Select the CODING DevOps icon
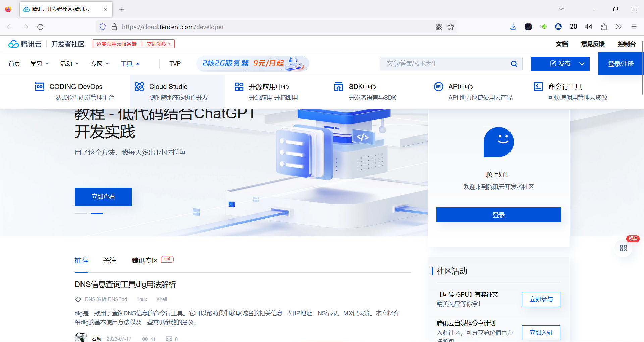 tap(40, 86)
